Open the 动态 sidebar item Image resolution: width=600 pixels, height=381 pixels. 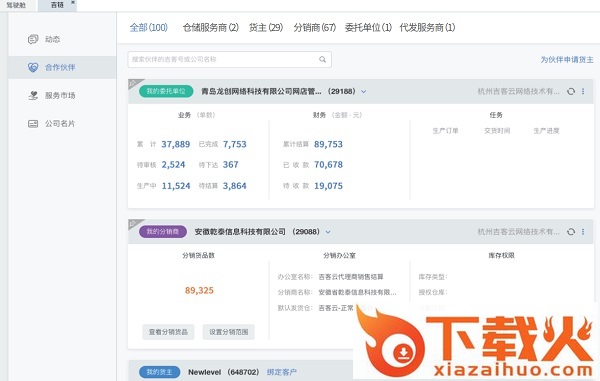pyautogui.click(x=52, y=39)
